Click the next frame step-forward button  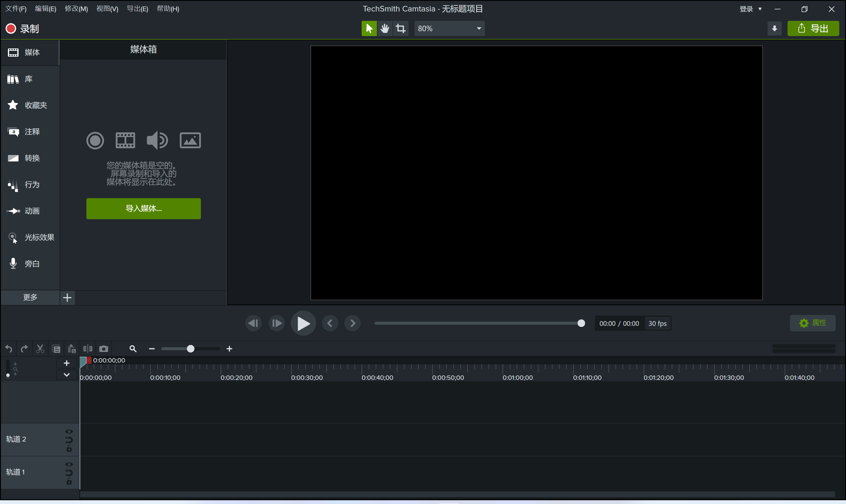276,323
